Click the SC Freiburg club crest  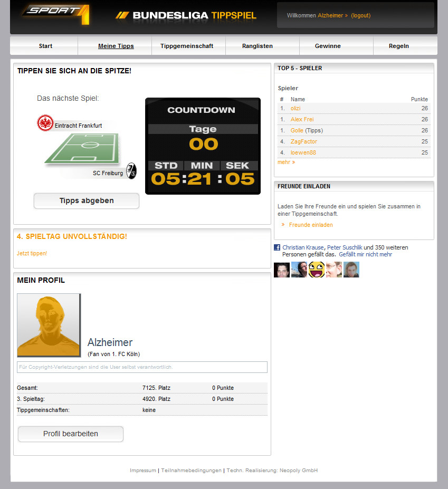click(131, 171)
